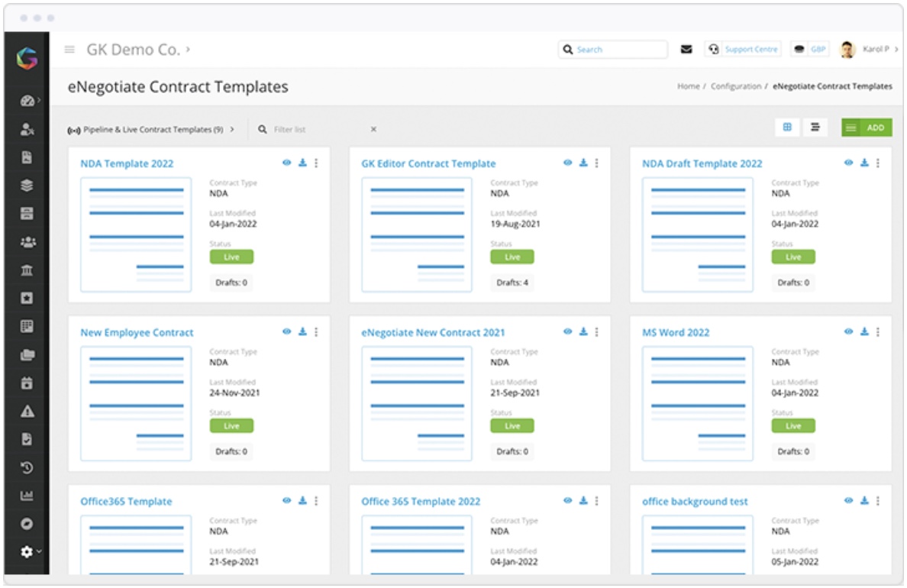Click the green ADD button
Screen dimensions: 907x588
click(x=873, y=128)
